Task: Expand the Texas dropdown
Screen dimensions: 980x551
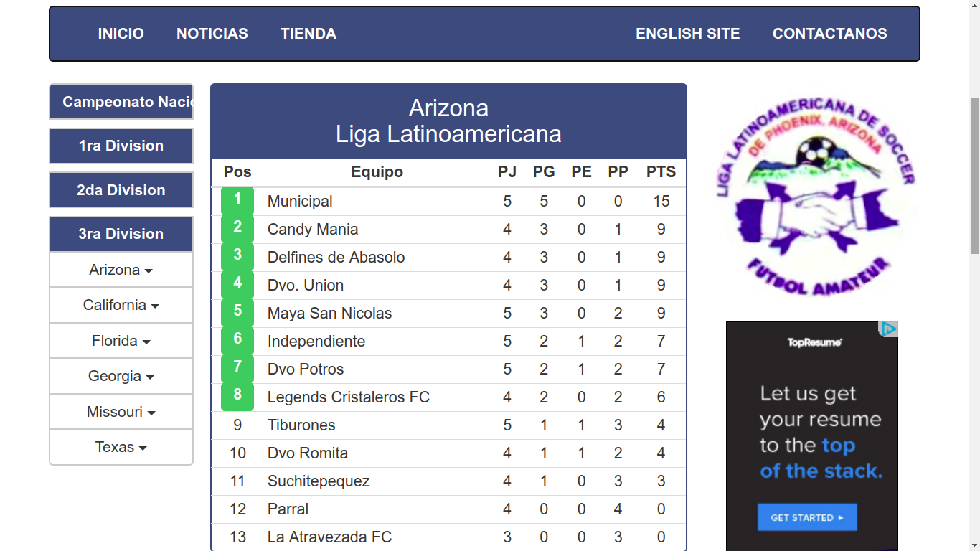Action: (121, 447)
